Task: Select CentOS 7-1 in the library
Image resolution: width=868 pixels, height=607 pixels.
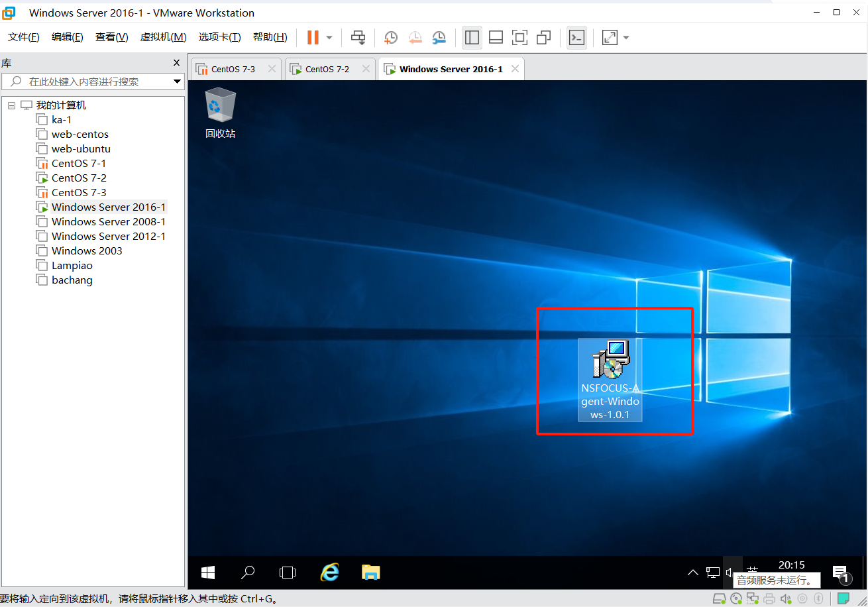Action: [x=79, y=164]
